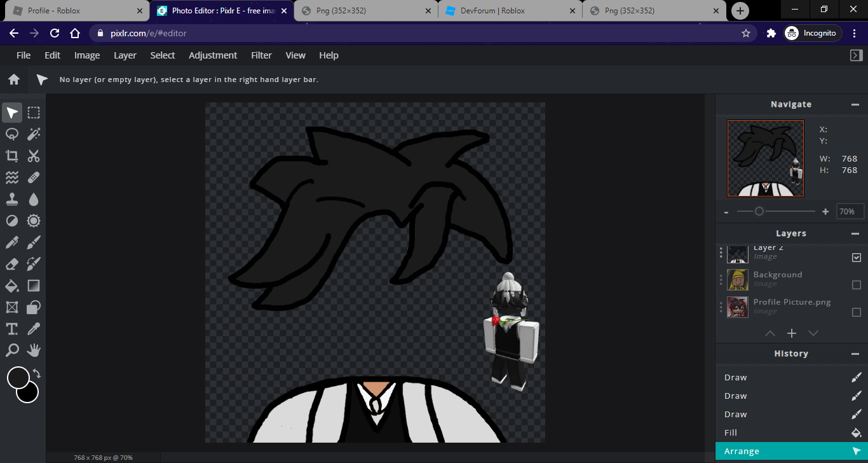Select the Crop tool
This screenshot has width=868, height=463.
pos(12,156)
